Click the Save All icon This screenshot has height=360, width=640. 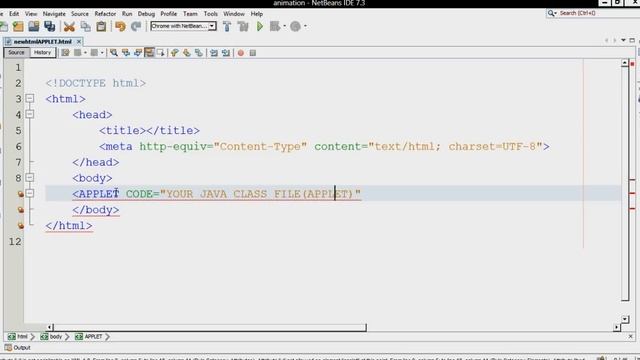coord(49,27)
